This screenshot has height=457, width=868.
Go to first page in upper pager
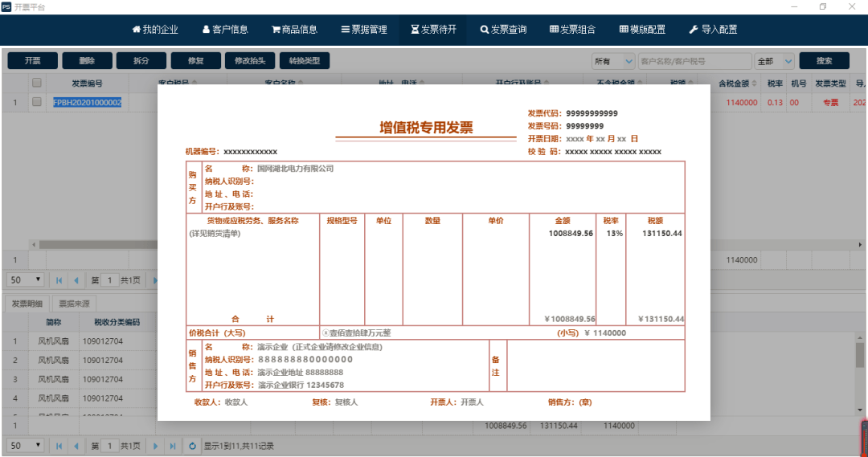click(x=59, y=280)
